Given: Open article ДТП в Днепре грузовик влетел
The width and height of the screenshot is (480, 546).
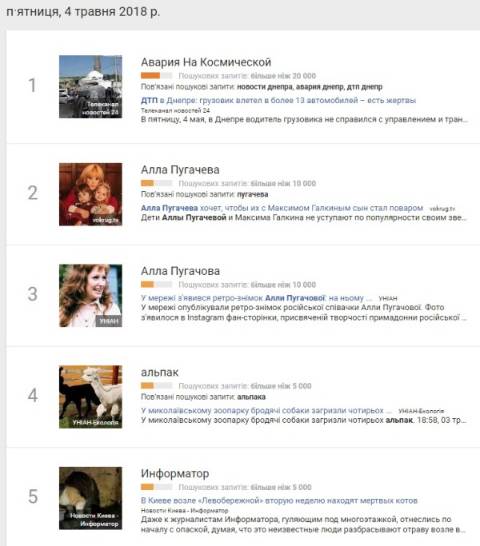Looking at the screenshot, I should pyautogui.click(x=278, y=100).
